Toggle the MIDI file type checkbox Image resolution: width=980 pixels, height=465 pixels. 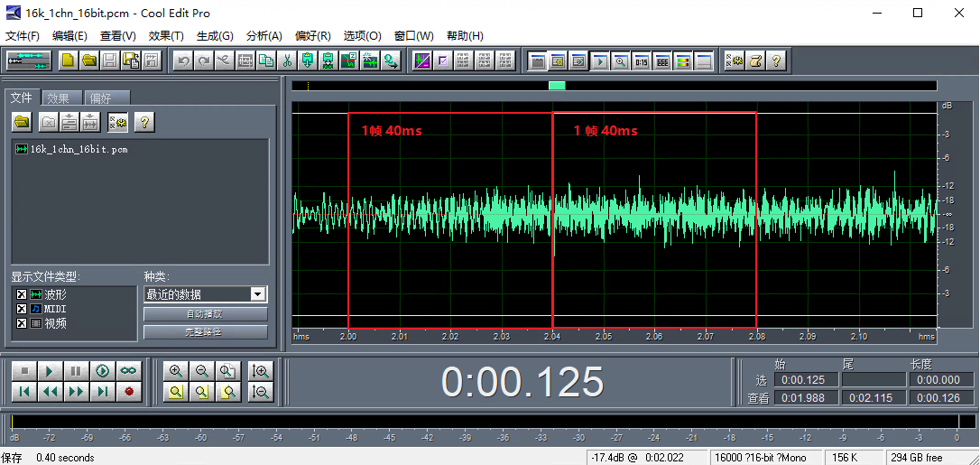pos(22,309)
